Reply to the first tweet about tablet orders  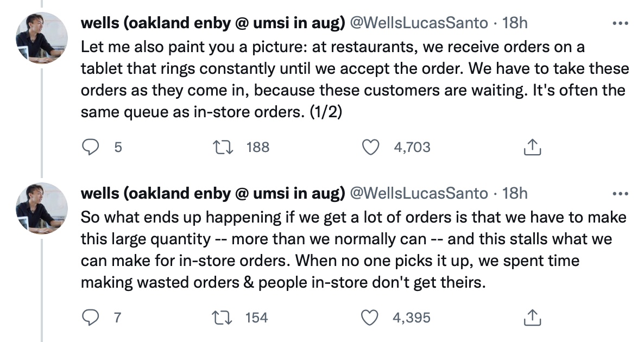pyautogui.click(x=91, y=147)
